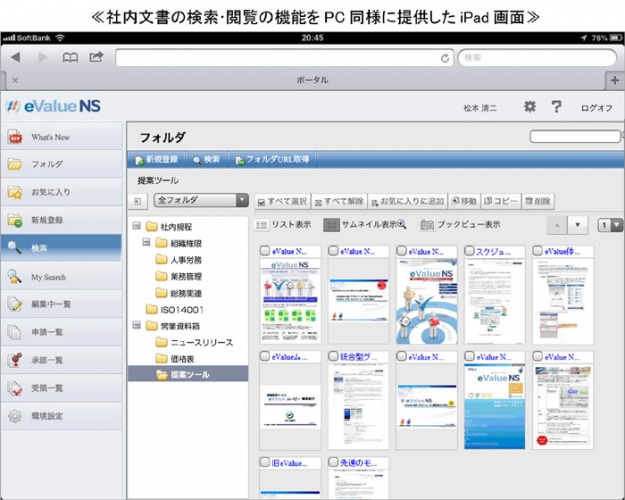The image size is (625, 500).
Task: Check eValueム... document checkbox
Action: coord(265,356)
